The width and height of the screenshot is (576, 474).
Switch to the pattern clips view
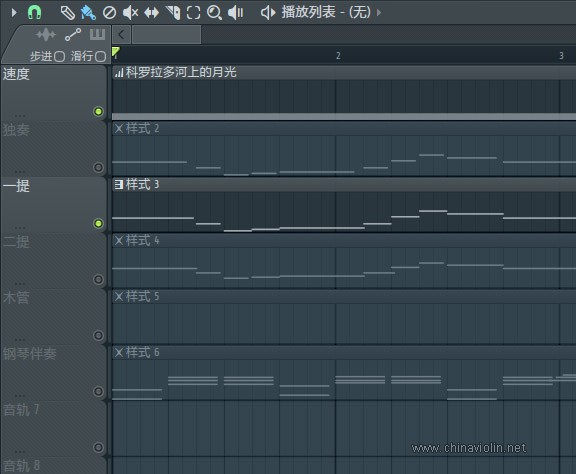pyautogui.click(x=97, y=35)
